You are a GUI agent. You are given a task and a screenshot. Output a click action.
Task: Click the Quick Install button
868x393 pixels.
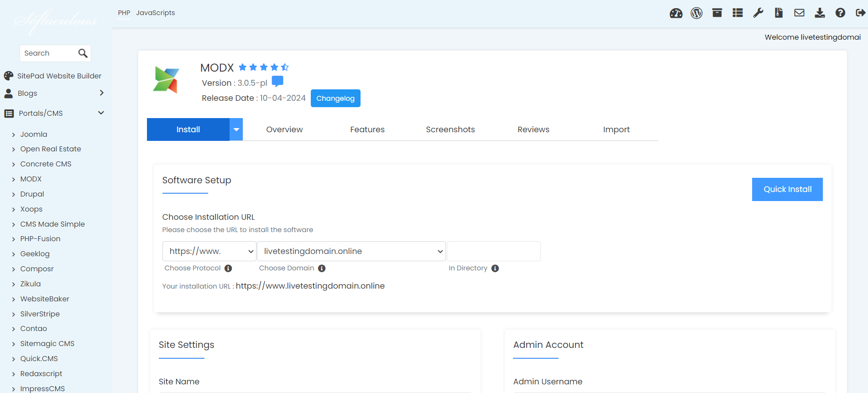[x=787, y=189]
